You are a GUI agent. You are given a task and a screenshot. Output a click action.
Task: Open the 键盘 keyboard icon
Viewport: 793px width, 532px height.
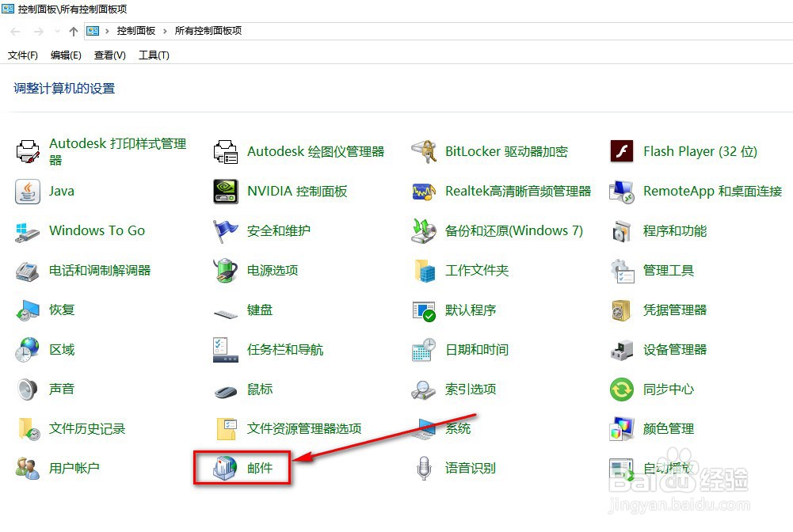point(226,313)
